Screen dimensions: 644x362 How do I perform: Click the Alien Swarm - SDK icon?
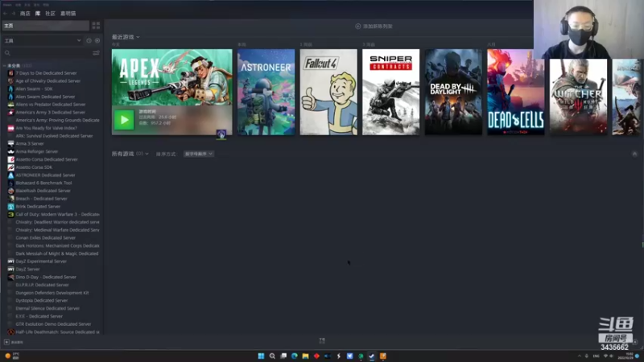click(11, 88)
